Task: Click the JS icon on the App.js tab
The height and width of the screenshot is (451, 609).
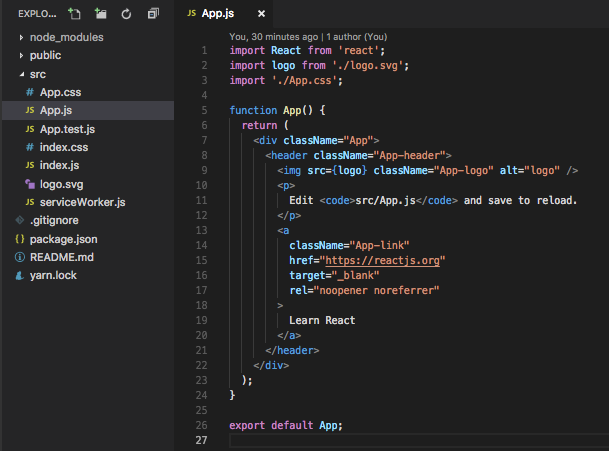Action: [191, 13]
